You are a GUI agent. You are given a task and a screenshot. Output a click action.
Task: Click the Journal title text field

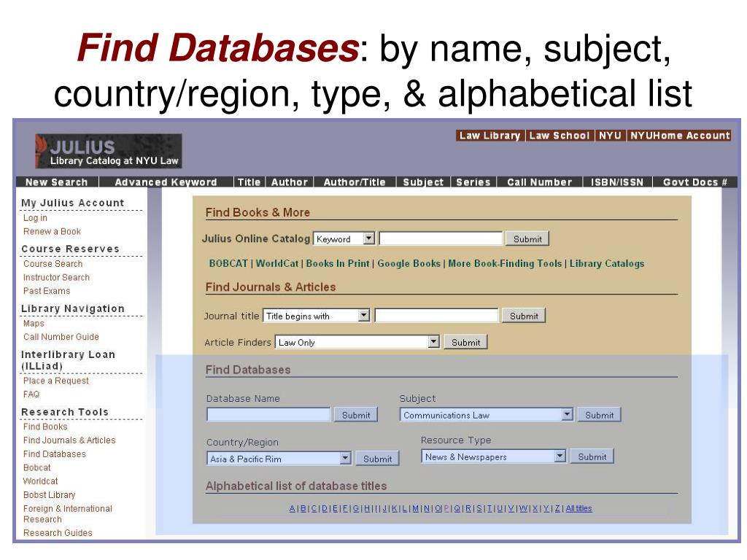(436, 316)
